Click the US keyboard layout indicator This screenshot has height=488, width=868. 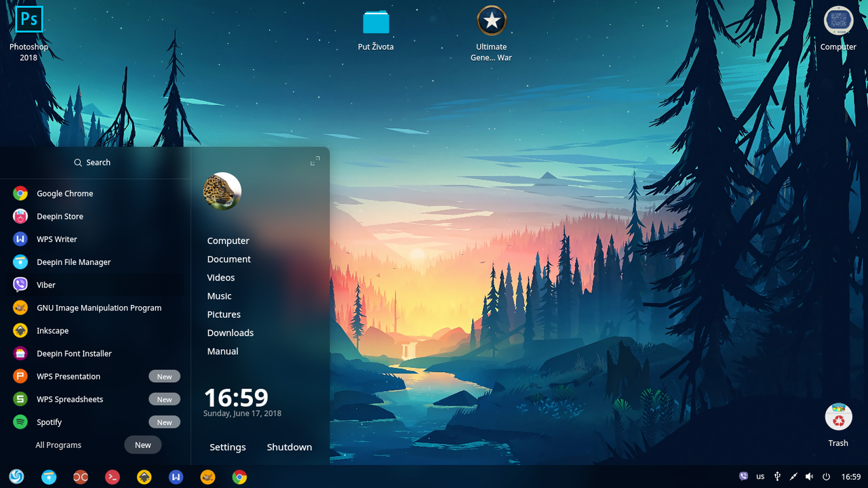pyautogui.click(x=760, y=476)
